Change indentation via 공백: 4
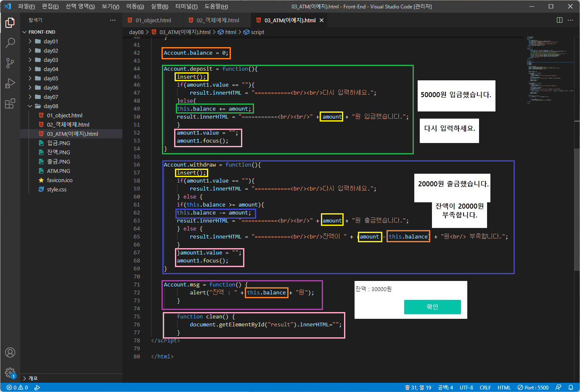 tap(445, 387)
